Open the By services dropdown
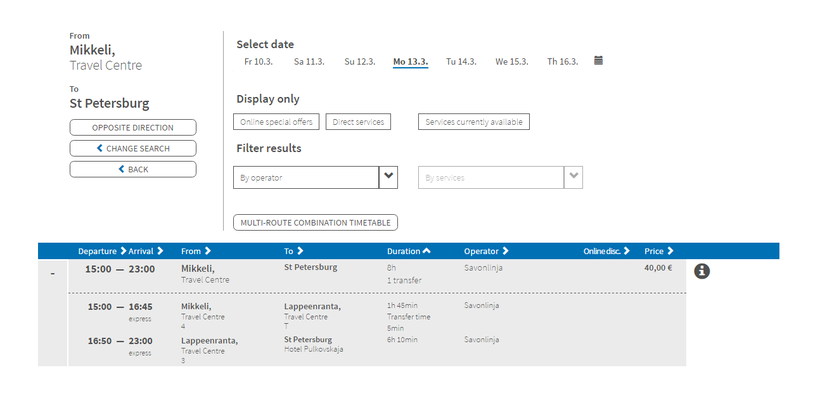Viewport: 820px width, 403px height. (x=573, y=177)
